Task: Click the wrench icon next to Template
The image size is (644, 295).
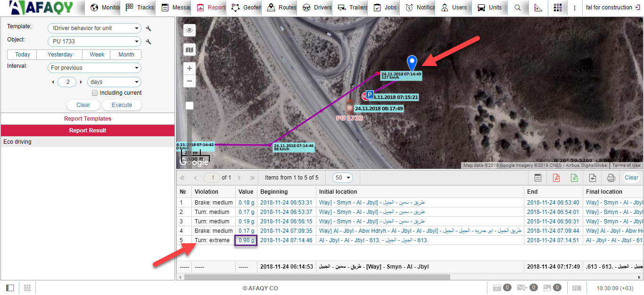Action: [x=149, y=29]
